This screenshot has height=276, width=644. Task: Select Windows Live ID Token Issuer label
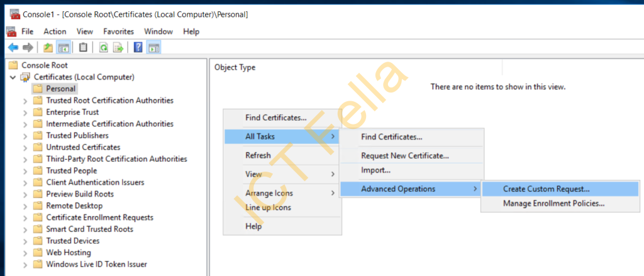[96, 264]
